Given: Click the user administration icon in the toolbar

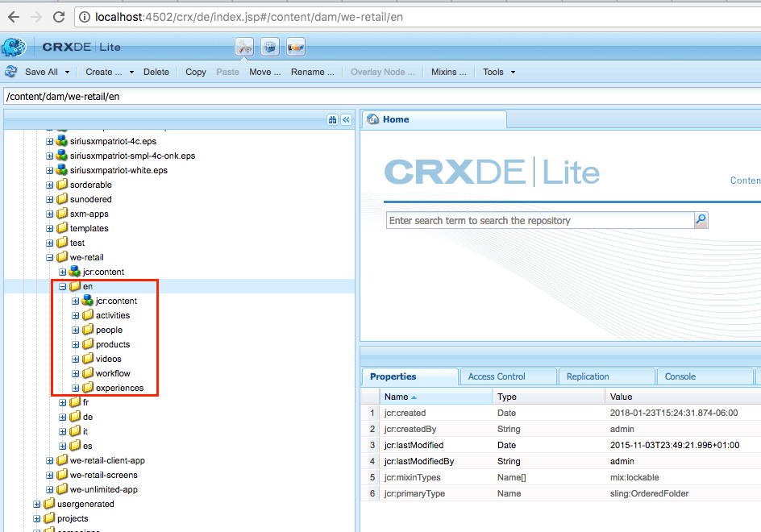Looking at the screenshot, I should point(295,47).
